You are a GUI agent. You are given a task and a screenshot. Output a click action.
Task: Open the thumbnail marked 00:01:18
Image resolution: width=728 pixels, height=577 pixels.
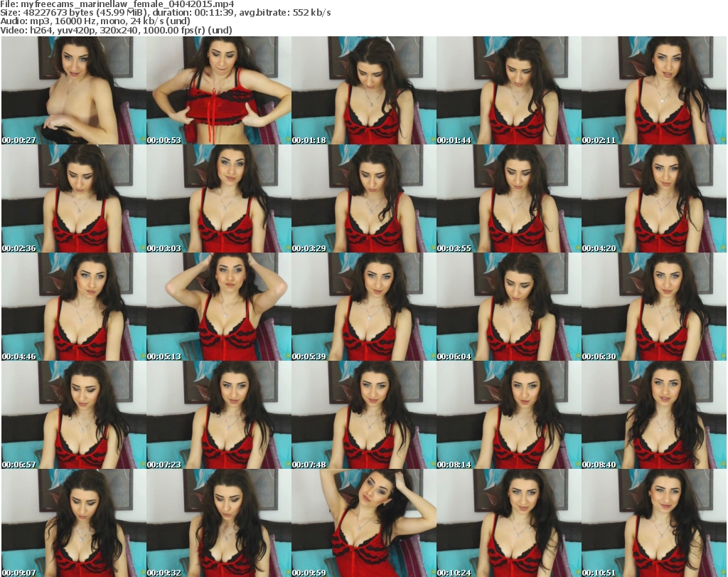click(x=363, y=90)
